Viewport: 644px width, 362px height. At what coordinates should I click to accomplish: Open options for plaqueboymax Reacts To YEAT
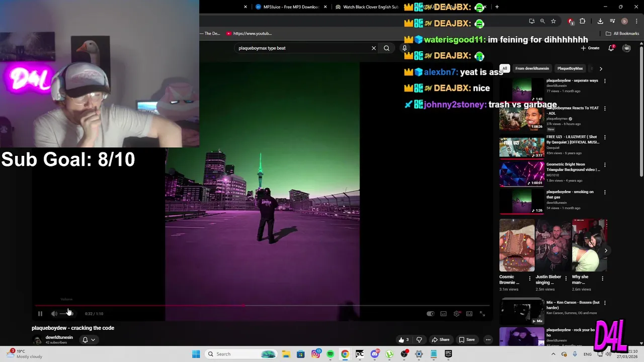pyautogui.click(x=605, y=109)
